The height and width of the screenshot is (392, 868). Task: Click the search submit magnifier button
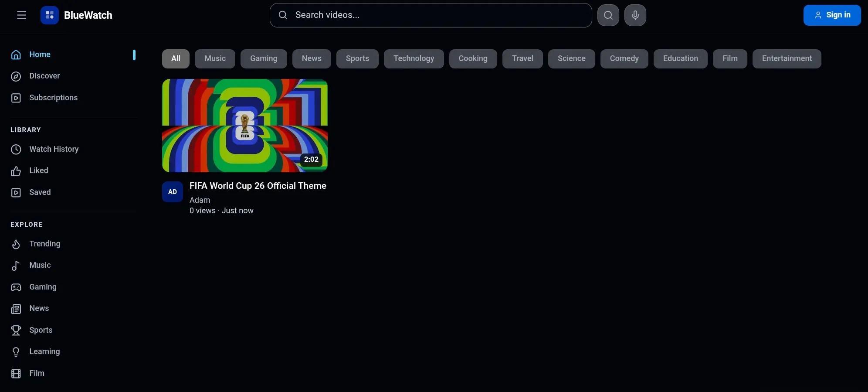pos(608,15)
